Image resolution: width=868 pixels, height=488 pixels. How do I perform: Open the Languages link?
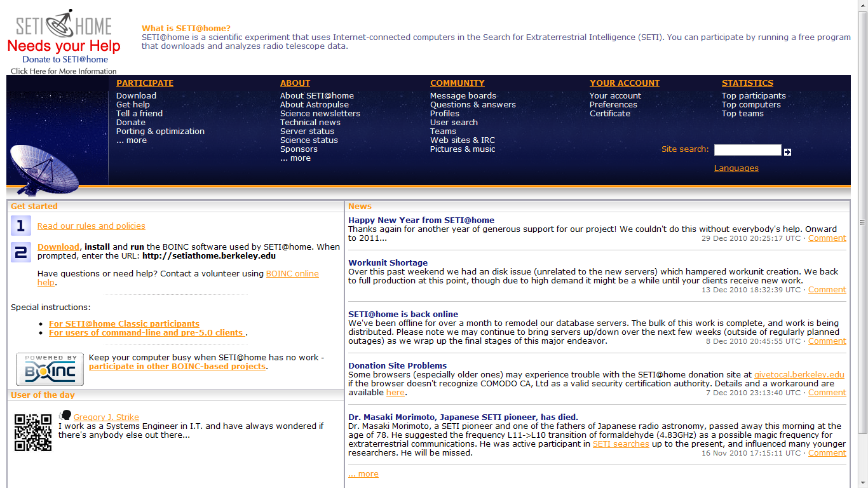[x=736, y=168]
